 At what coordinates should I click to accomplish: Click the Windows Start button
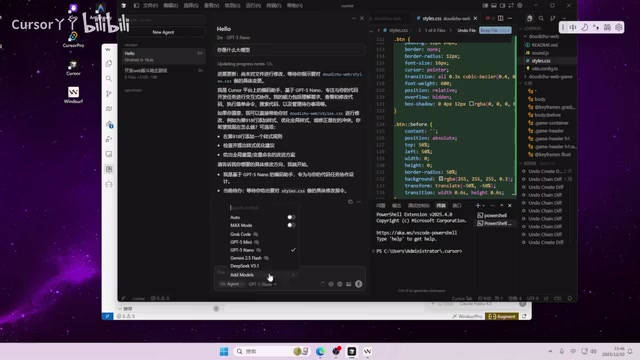[224, 351]
